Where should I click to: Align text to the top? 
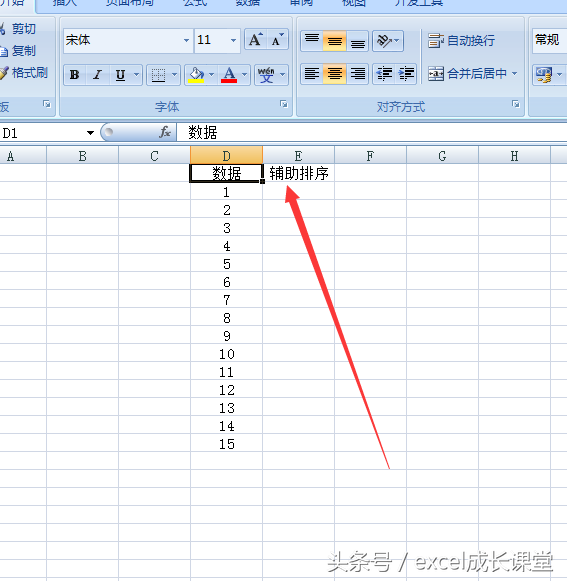312,40
